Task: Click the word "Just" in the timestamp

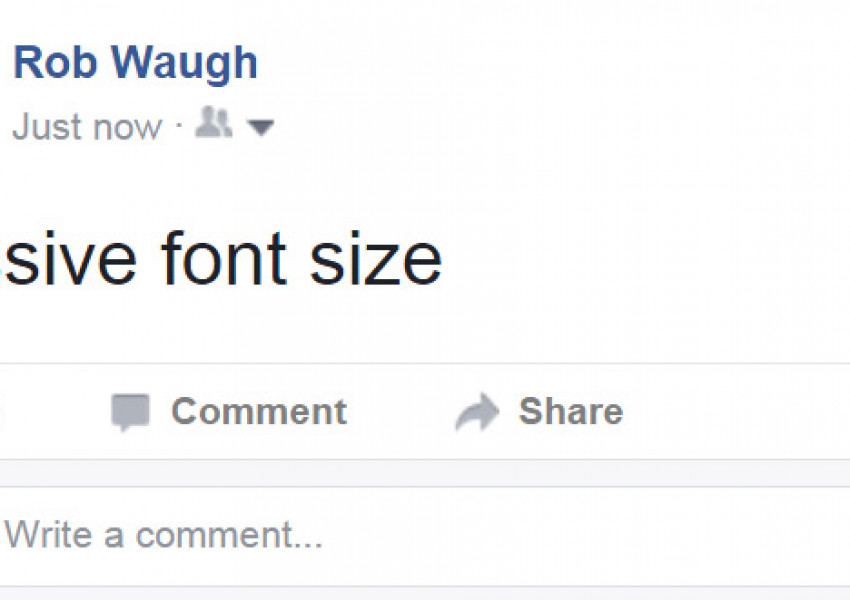Action: tap(46, 128)
